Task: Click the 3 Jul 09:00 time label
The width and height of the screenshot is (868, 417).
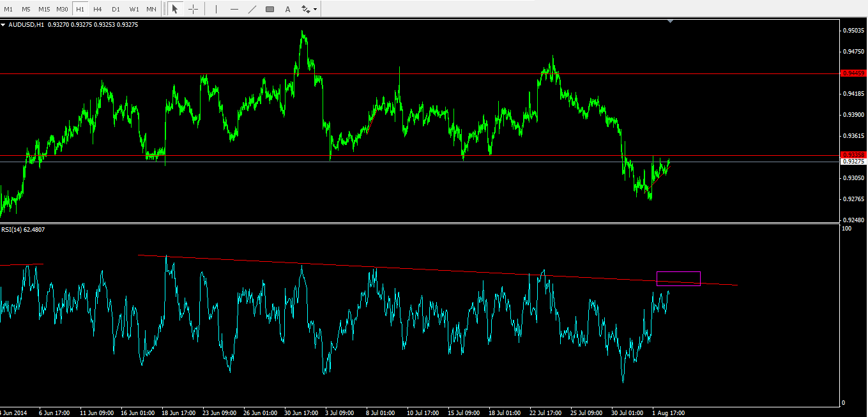Action: (340, 413)
